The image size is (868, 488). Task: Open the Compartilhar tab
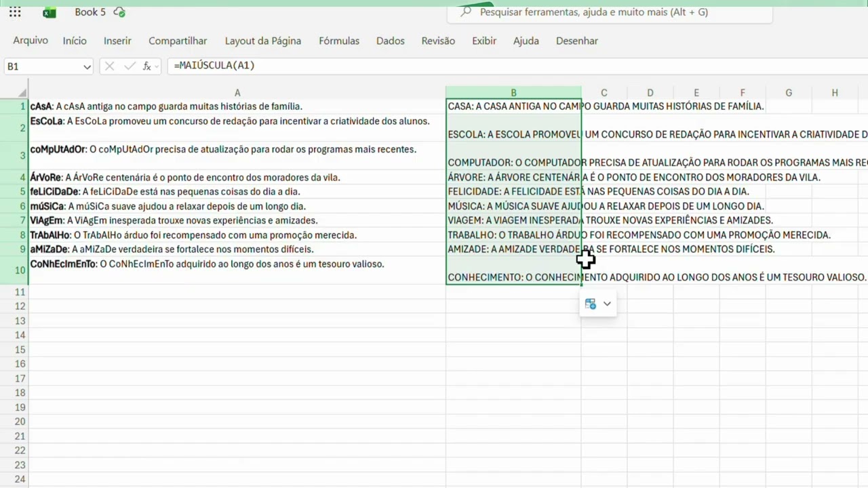pos(178,41)
